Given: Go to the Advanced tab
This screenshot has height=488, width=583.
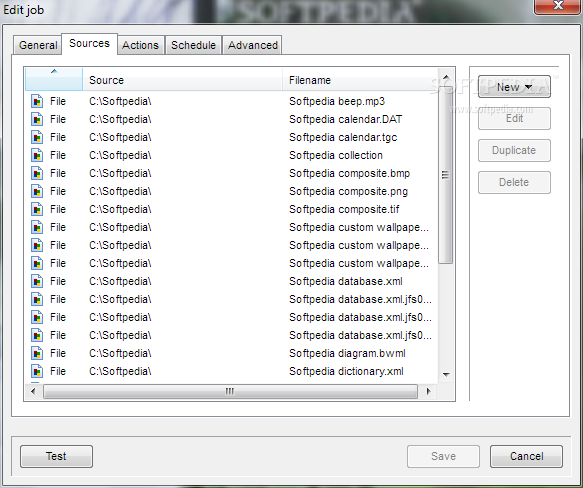Looking at the screenshot, I should [x=253, y=45].
